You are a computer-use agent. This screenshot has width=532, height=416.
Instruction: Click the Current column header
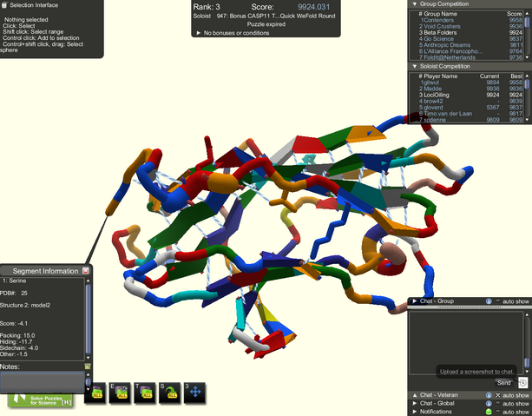pyautogui.click(x=489, y=76)
